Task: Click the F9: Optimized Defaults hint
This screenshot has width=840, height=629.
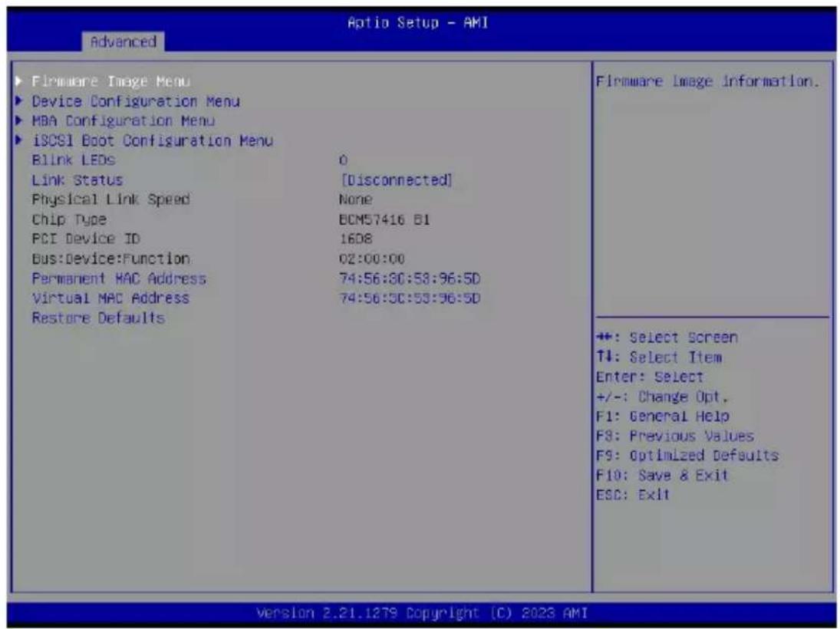Action: (x=687, y=456)
